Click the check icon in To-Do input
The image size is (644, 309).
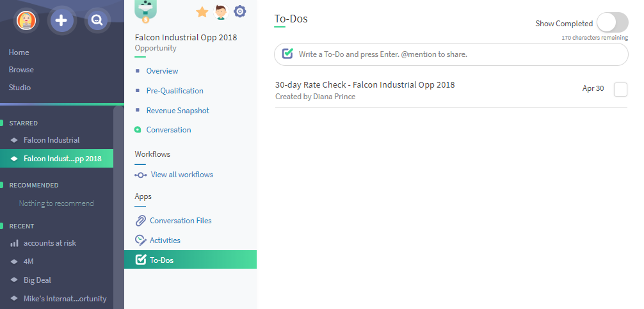287,54
